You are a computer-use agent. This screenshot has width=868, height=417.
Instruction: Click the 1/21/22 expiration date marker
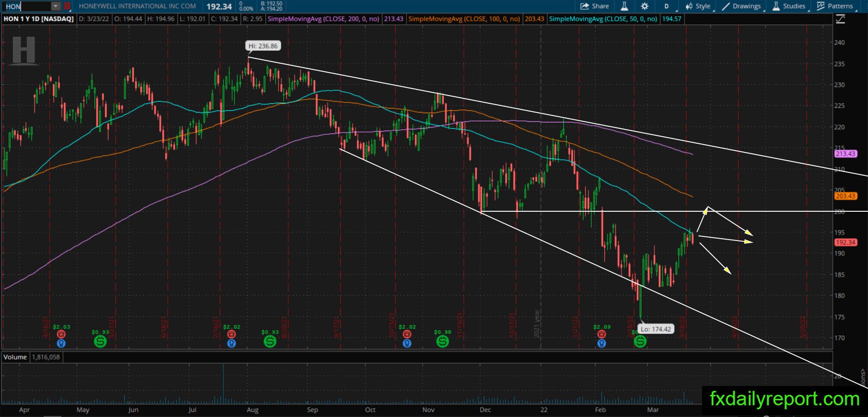click(576, 327)
